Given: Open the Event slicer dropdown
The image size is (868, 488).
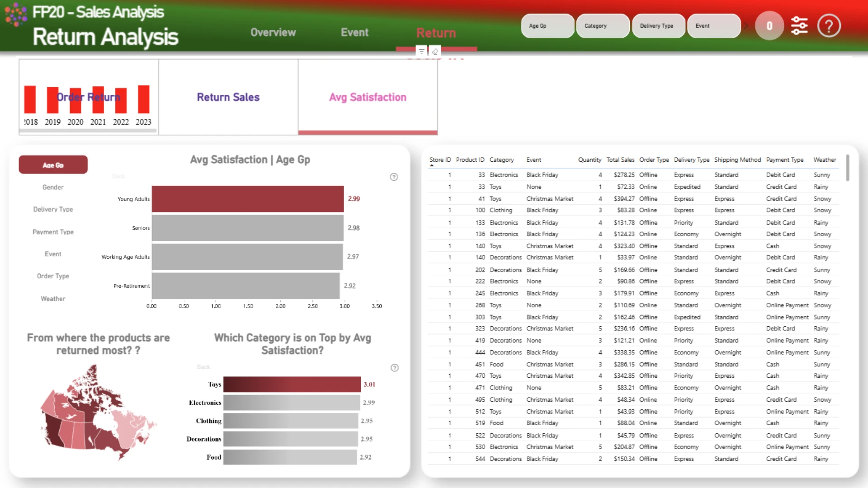Looking at the screenshot, I should [x=714, y=26].
